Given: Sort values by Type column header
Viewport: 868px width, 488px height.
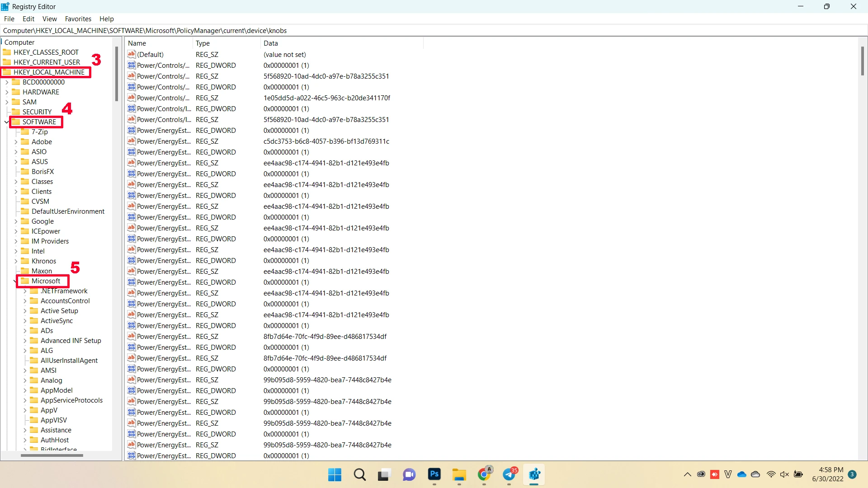Looking at the screenshot, I should click(226, 43).
